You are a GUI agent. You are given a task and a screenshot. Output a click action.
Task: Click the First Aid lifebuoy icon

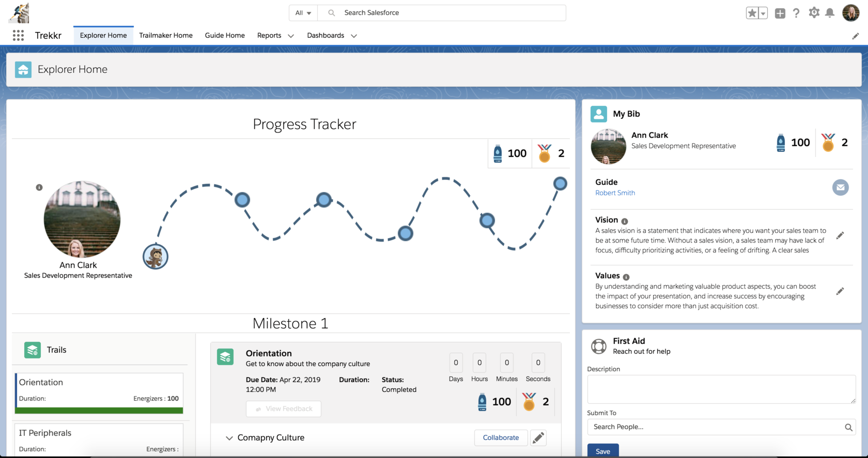pos(599,346)
